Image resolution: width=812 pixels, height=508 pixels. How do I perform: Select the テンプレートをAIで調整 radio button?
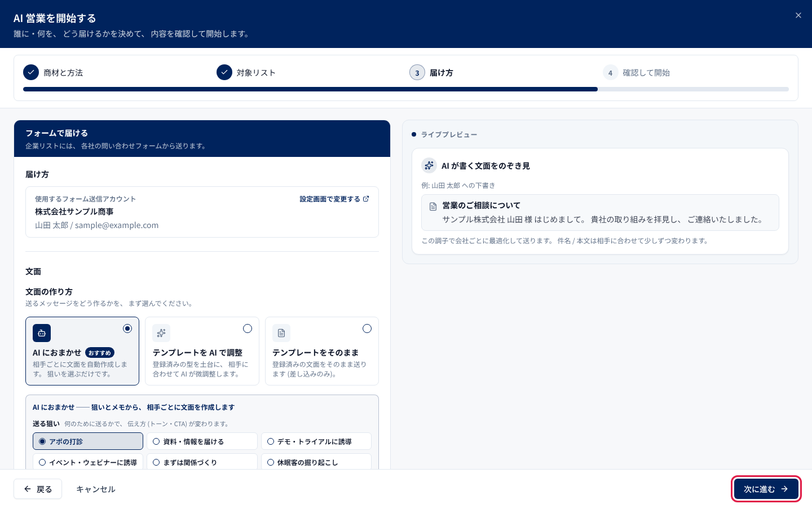click(248, 329)
